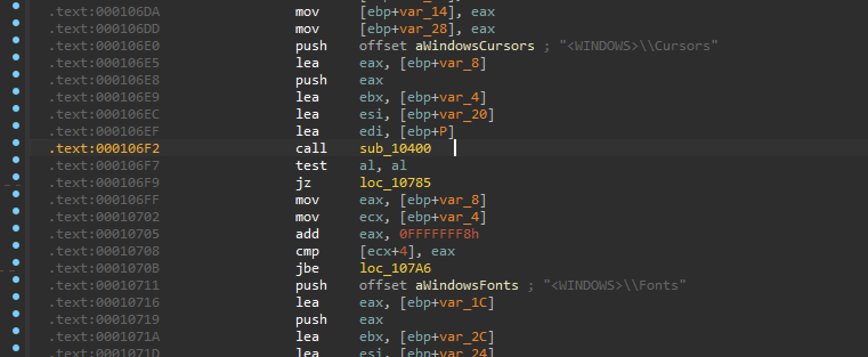Click the var_2C variable operand
The width and height of the screenshot is (868, 357).
coord(463,337)
